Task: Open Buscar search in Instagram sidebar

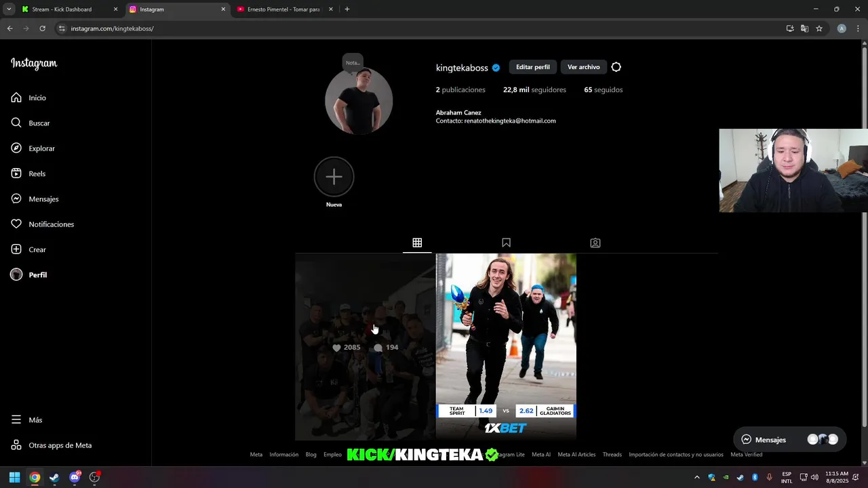Action: point(16,123)
